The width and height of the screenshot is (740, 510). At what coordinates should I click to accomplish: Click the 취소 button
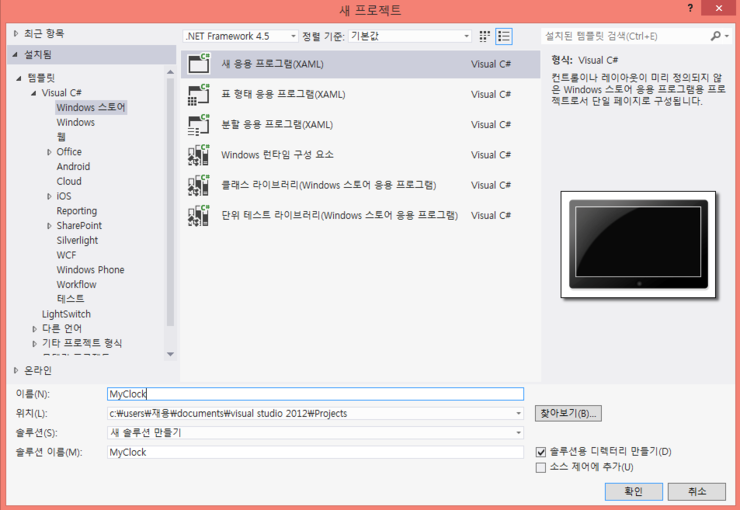click(x=697, y=492)
